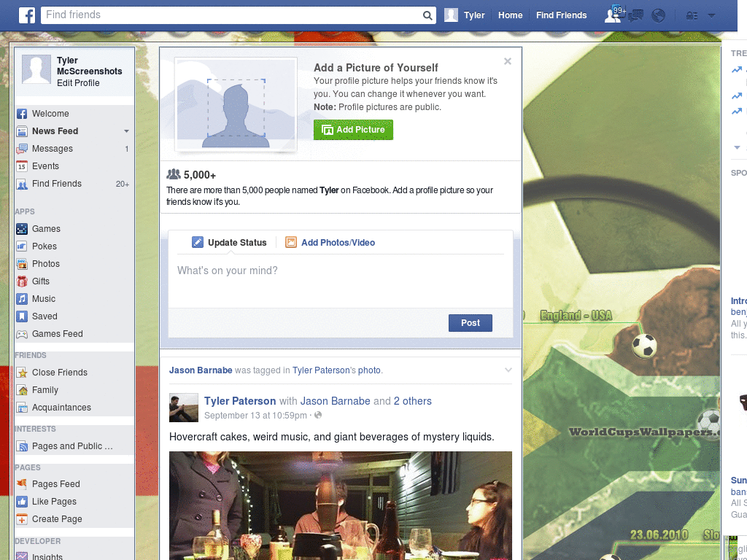
Task: Open Tyler Paterson's photo link
Action: point(369,370)
